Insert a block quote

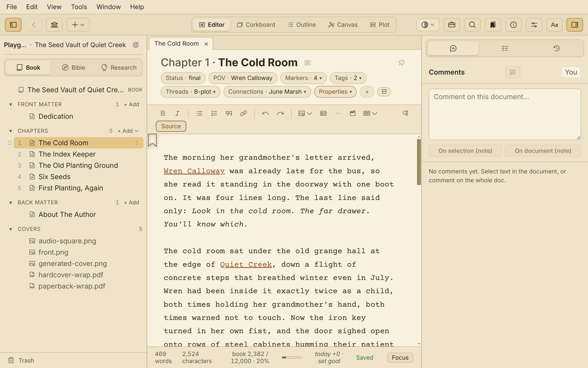(229, 113)
